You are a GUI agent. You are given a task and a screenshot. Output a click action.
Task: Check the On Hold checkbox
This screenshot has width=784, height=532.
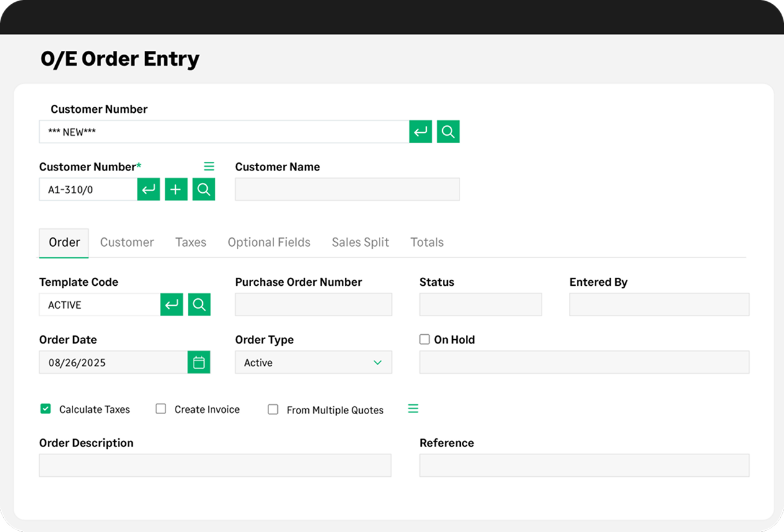click(x=424, y=339)
